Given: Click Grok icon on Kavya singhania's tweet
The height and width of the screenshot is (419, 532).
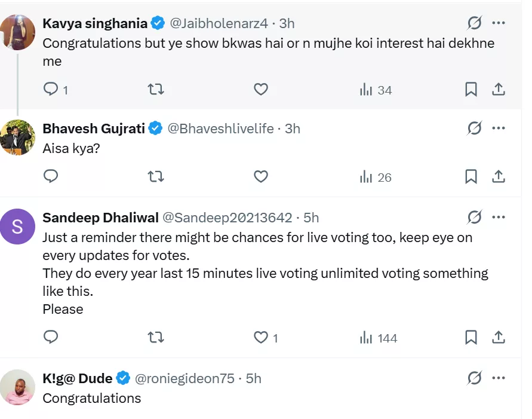Looking at the screenshot, I should pos(474,23).
